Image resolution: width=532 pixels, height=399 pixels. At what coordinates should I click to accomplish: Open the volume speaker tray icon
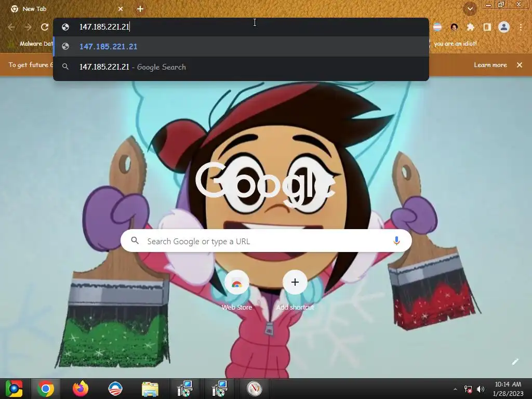481,389
